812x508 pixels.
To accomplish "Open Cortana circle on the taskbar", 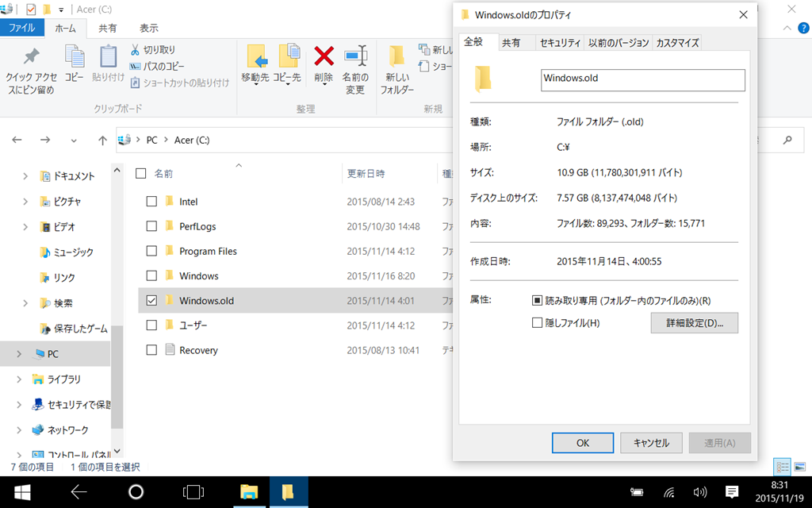I will point(136,492).
